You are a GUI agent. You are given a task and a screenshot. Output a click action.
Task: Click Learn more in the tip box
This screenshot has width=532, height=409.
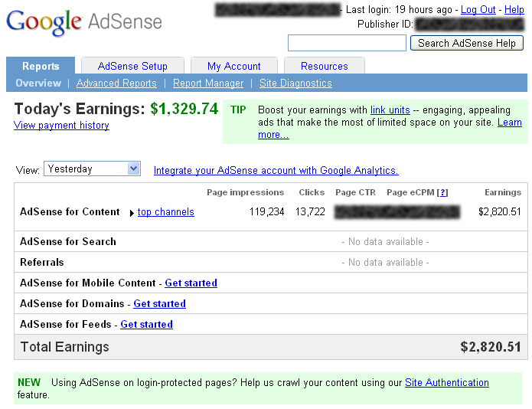(510, 123)
